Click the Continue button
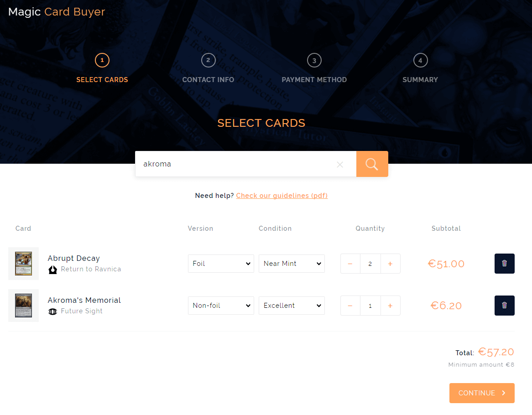Viewport: 532px width, 415px height. click(482, 393)
